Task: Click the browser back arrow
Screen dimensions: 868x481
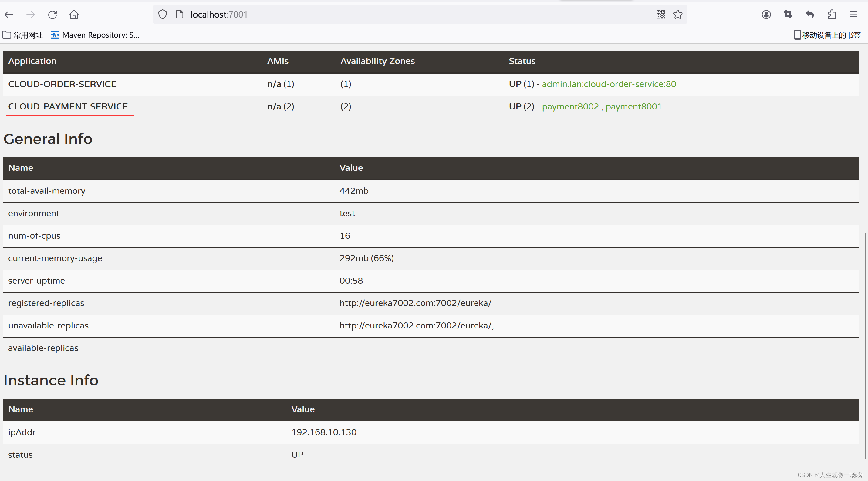Action: point(9,15)
